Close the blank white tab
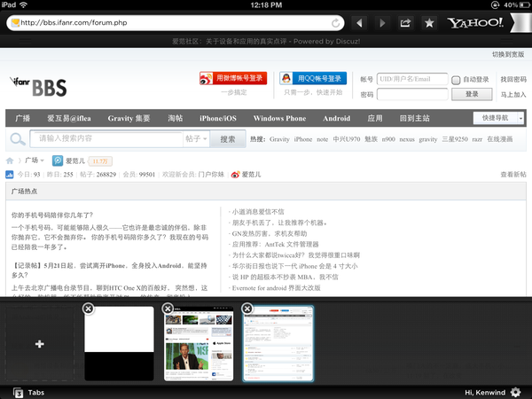This screenshot has width=532, height=399. tap(88, 309)
